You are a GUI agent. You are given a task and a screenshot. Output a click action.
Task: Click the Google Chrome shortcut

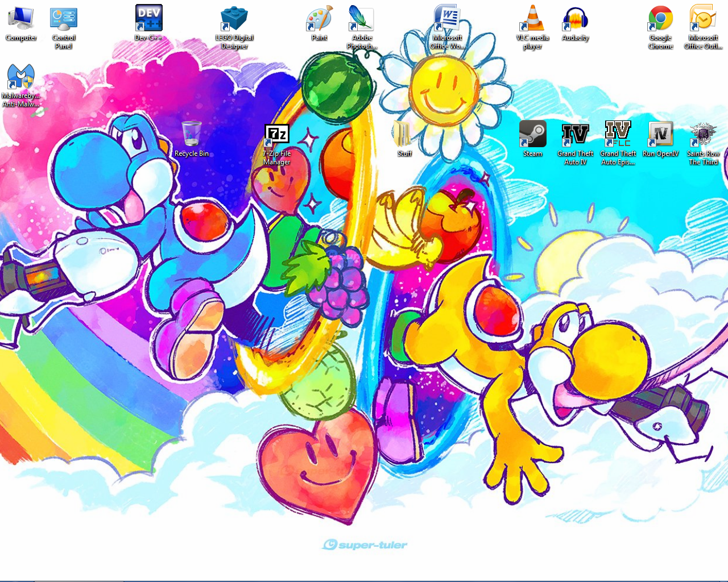(x=660, y=19)
